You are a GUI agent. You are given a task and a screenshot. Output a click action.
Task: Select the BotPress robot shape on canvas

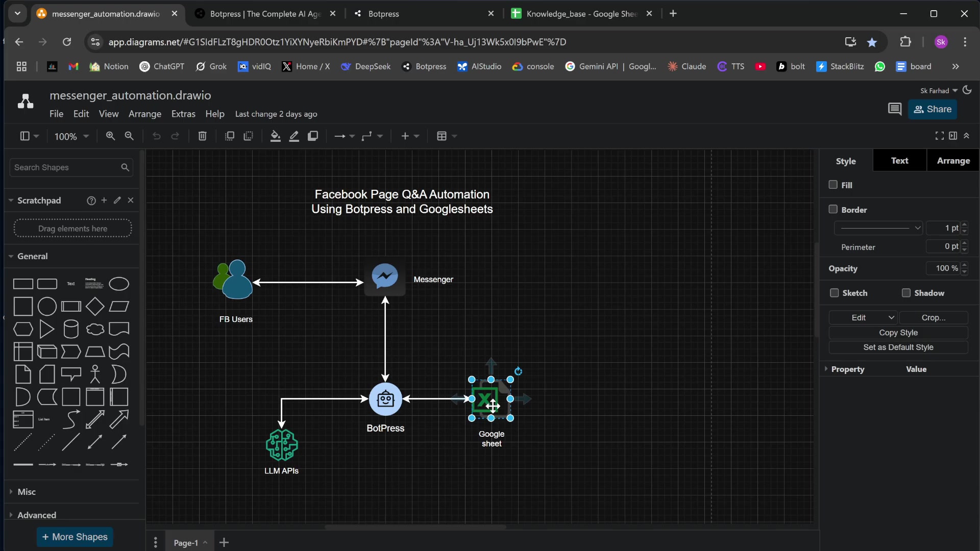(385, 399)
